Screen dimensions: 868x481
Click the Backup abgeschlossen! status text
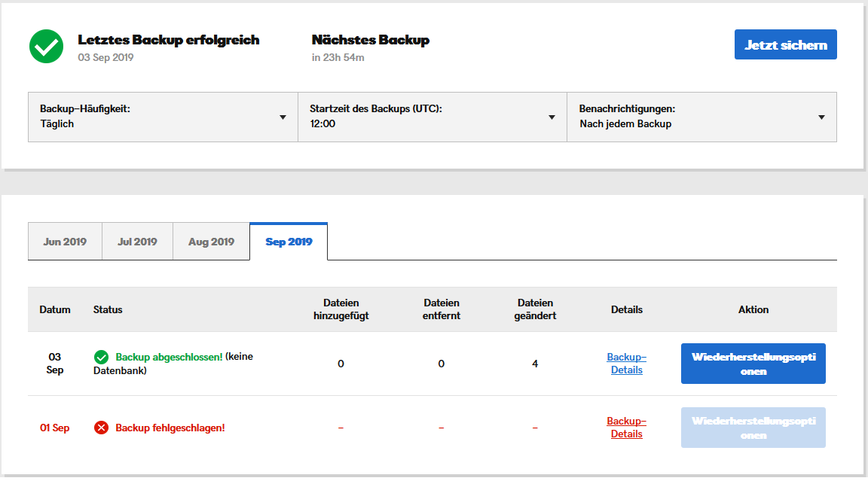[x=169, y=357]
